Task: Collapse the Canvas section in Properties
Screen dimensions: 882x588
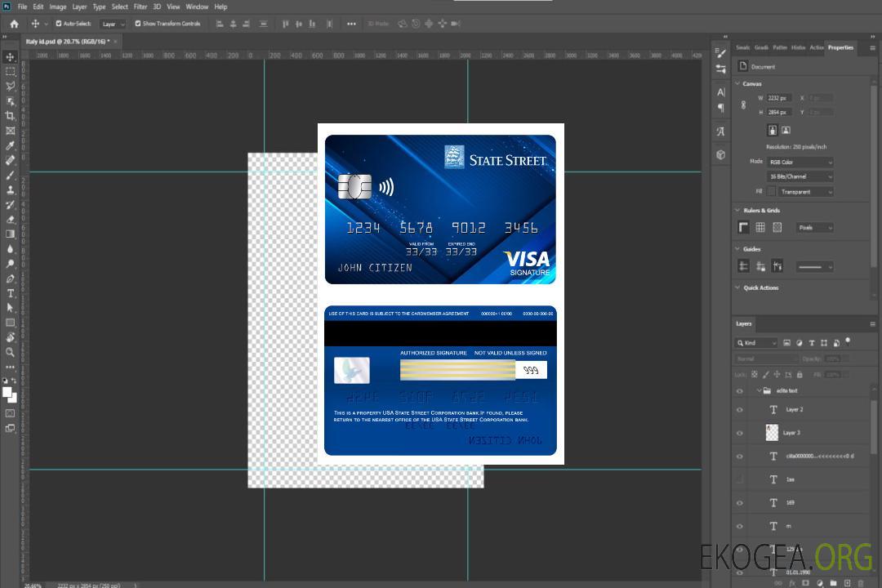Action: tap(738, 83)
